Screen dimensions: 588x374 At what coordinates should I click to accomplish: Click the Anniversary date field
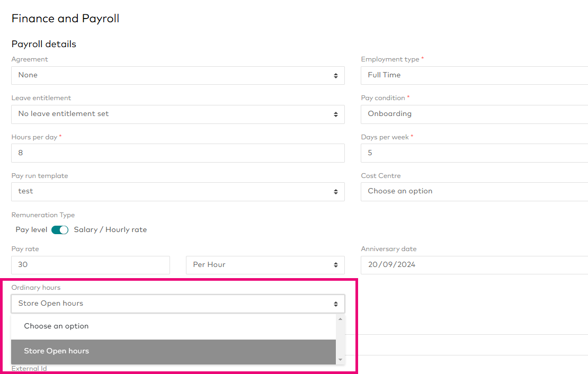474,265
